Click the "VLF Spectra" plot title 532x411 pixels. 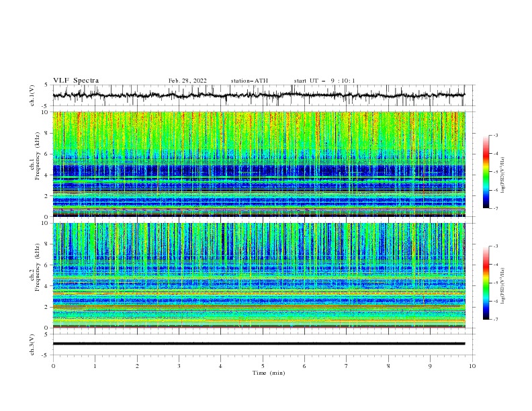tap(76, 81)
